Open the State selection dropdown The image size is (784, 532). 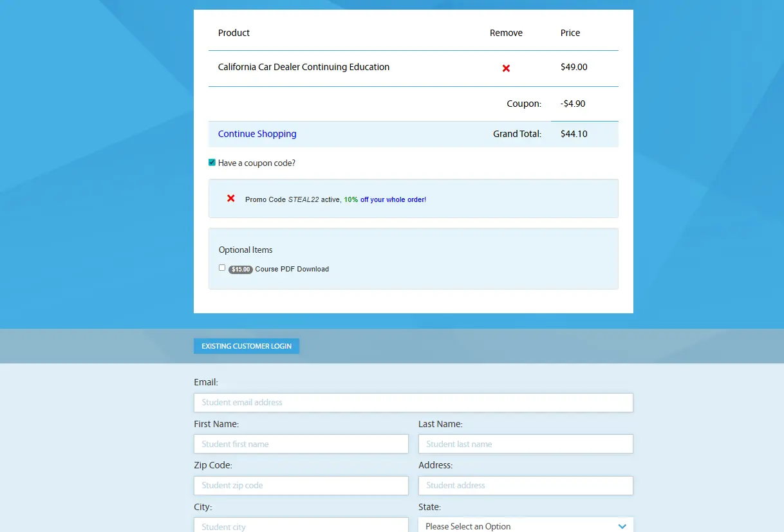525,526
